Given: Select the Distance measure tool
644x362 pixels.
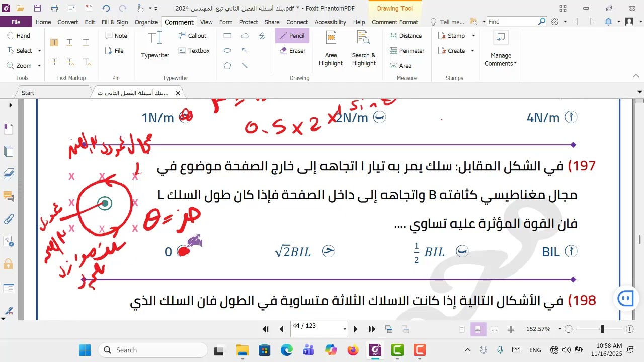Looking at the screenshot, I should pyautogui.click(x=406, y=36).
